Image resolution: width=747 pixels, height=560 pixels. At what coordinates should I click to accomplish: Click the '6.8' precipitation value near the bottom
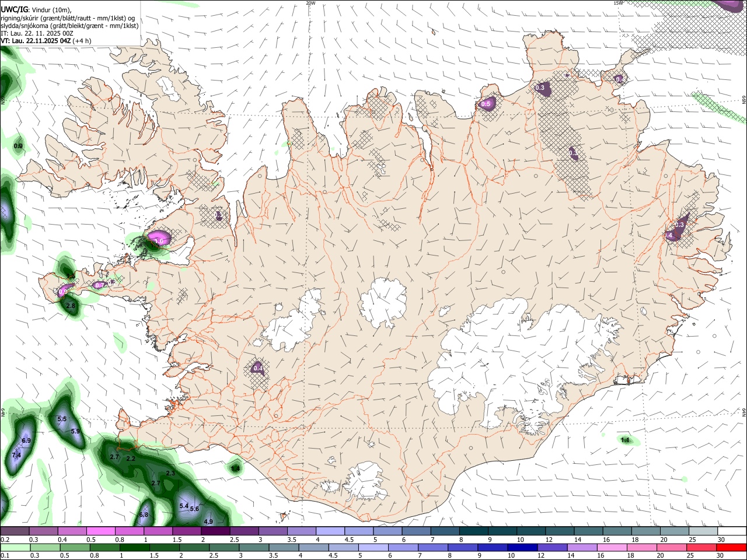(144, 515)
